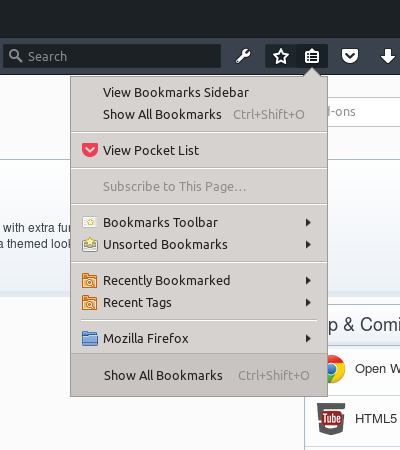The width and height of the screenshot is (400, 450).
Task: Expand arrow next to Bookmarks Toolbar
Action: [x=308, y=222]
